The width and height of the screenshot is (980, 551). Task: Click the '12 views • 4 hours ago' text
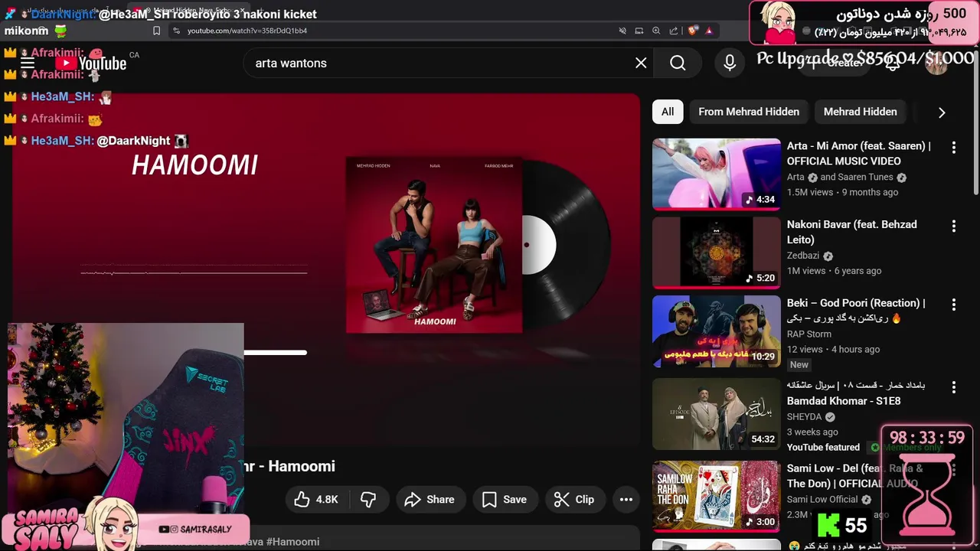point(834,349)
